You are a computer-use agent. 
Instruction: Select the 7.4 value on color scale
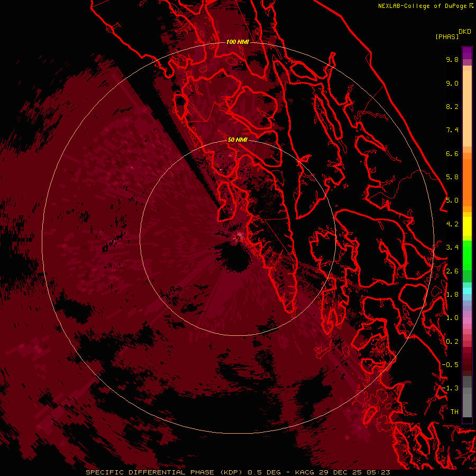click(x=452, y=130)
